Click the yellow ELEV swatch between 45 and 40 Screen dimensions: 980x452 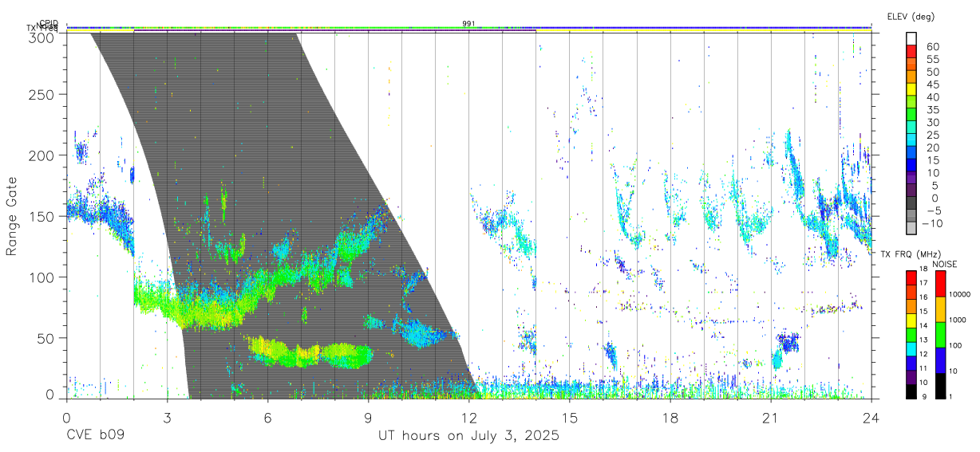pos(911,91)
